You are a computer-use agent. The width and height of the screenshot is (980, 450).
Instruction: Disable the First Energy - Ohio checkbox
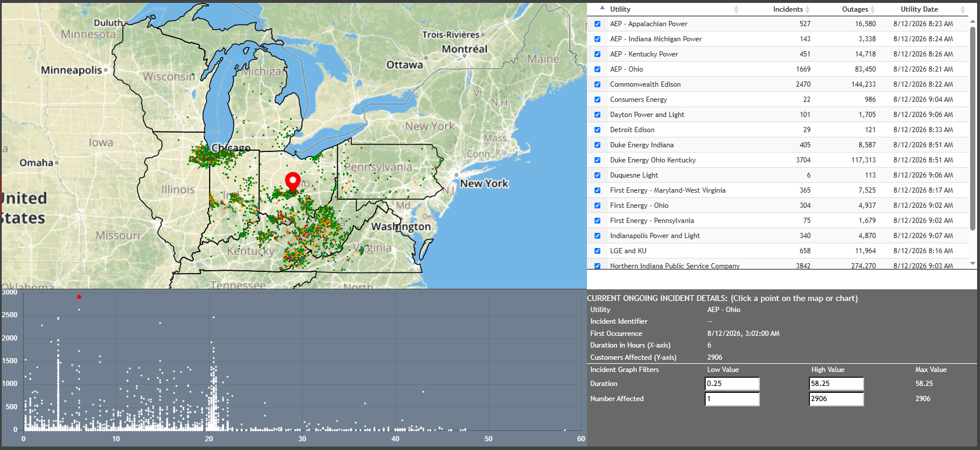pyautogui.click(x=597, y=205)
